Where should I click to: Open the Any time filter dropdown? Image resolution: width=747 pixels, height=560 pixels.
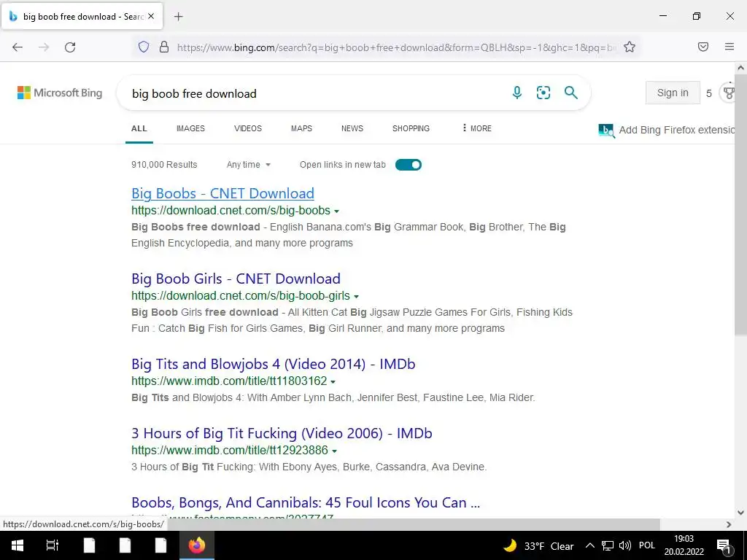(x=248, y=165)
